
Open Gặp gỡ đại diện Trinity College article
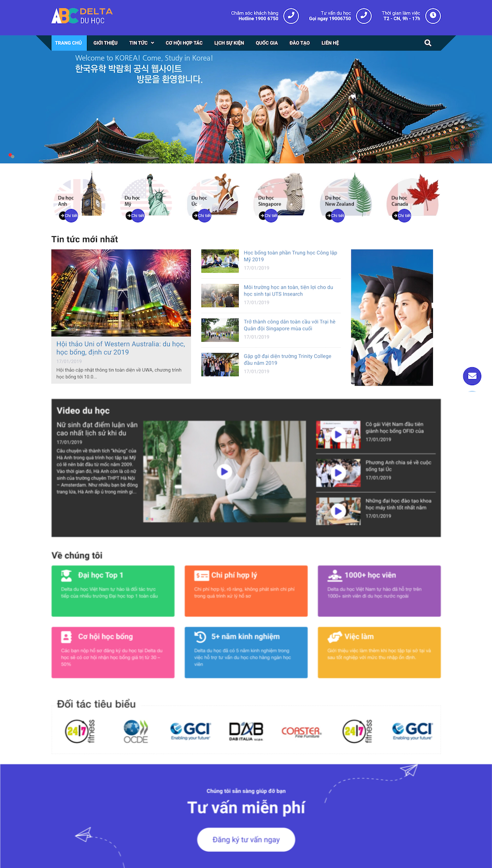coord(287,359)
